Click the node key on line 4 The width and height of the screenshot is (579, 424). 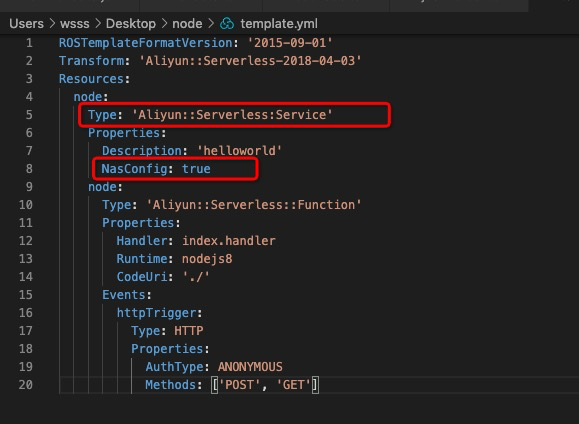coord(88,97)
